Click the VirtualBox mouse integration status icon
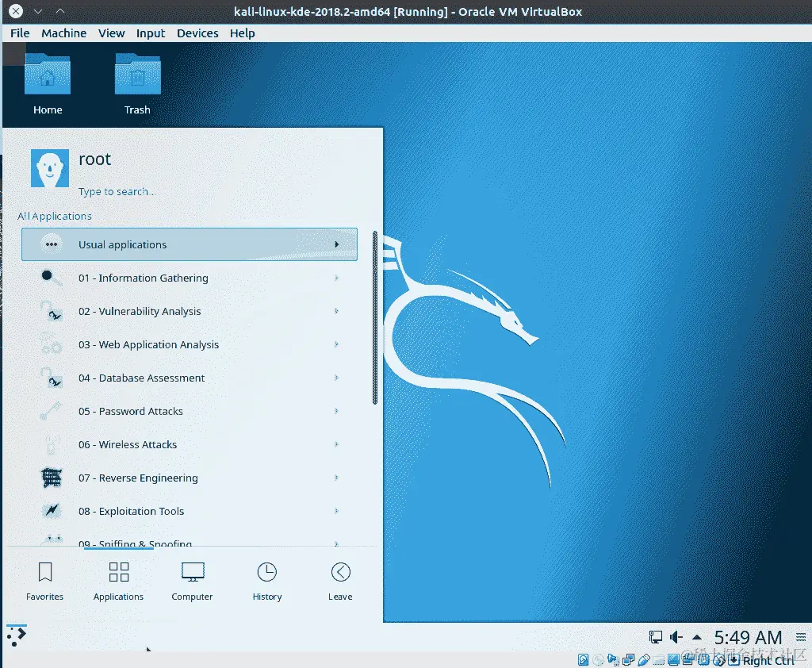 718,660
